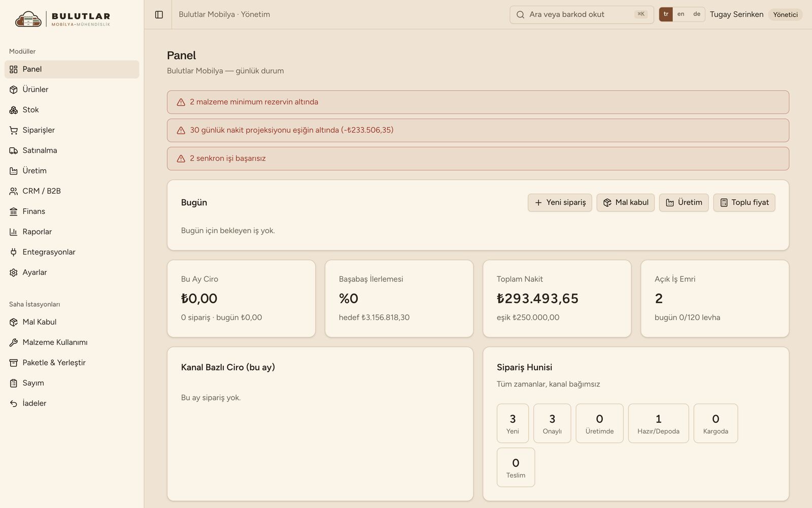
Task: Open the Ürünler module
Action: click(x=72, y=89)
